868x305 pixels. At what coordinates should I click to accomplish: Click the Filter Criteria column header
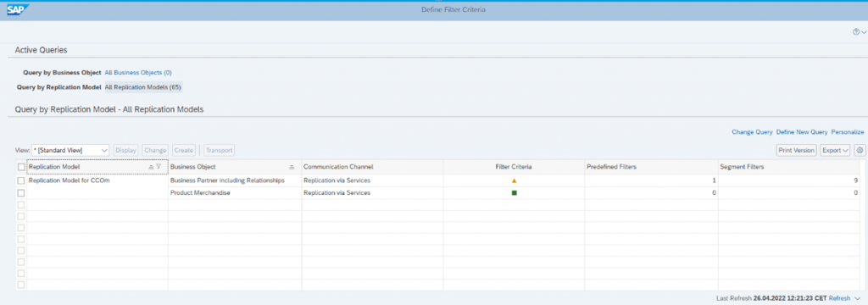click(x=514, y=167)
